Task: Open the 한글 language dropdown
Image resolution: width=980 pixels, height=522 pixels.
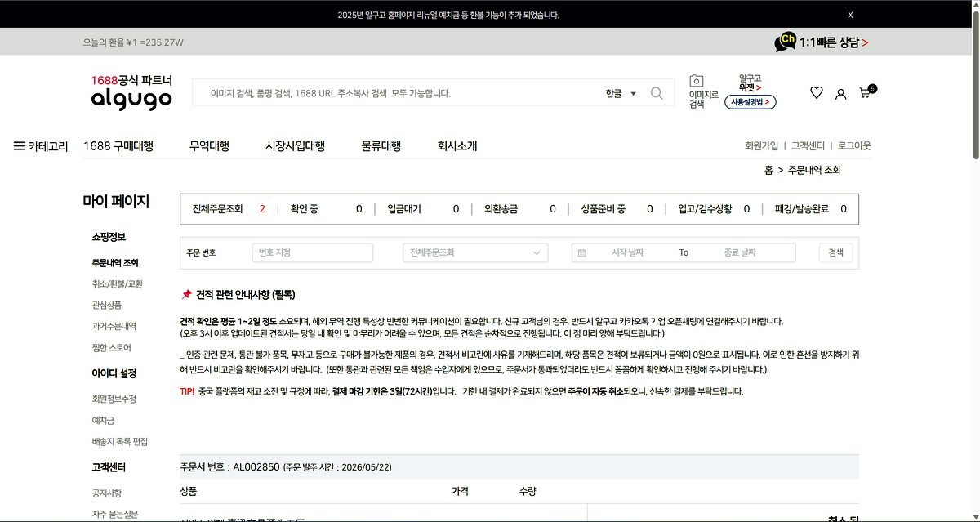Action: [x=621, y=93]
